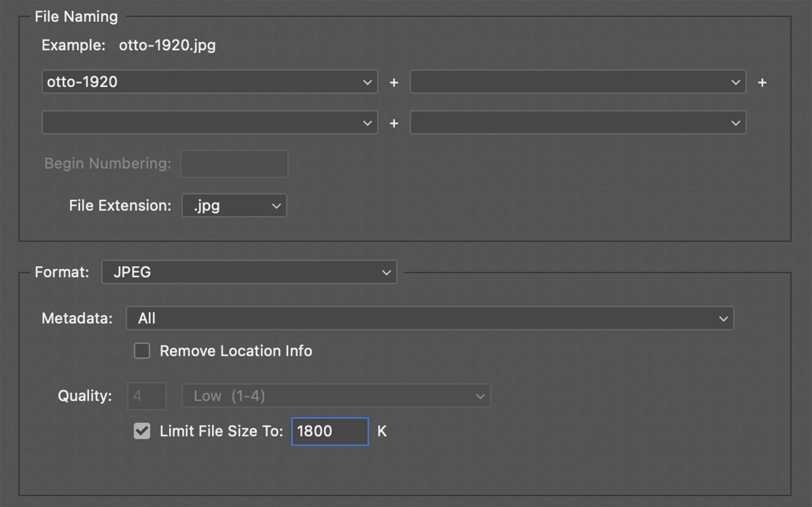Click the Begin Numbering input field
Viewport: 812px width, 507px height.
tap(233, 164)
